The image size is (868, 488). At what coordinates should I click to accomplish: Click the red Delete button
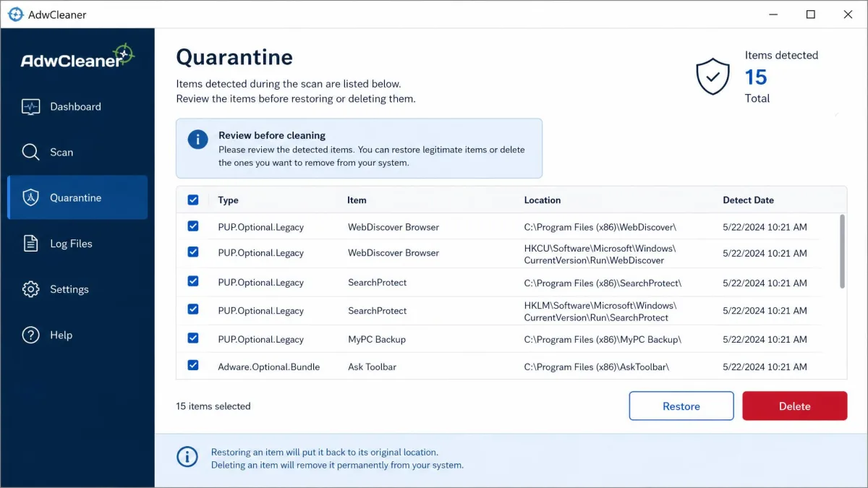tap(794, 406)
